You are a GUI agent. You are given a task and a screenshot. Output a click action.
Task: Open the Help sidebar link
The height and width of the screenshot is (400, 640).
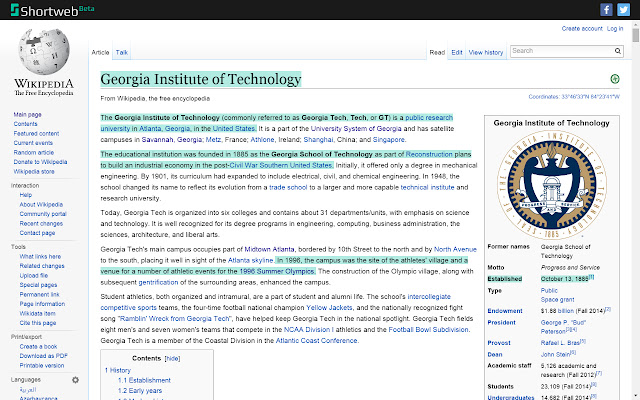pos(26,195)
